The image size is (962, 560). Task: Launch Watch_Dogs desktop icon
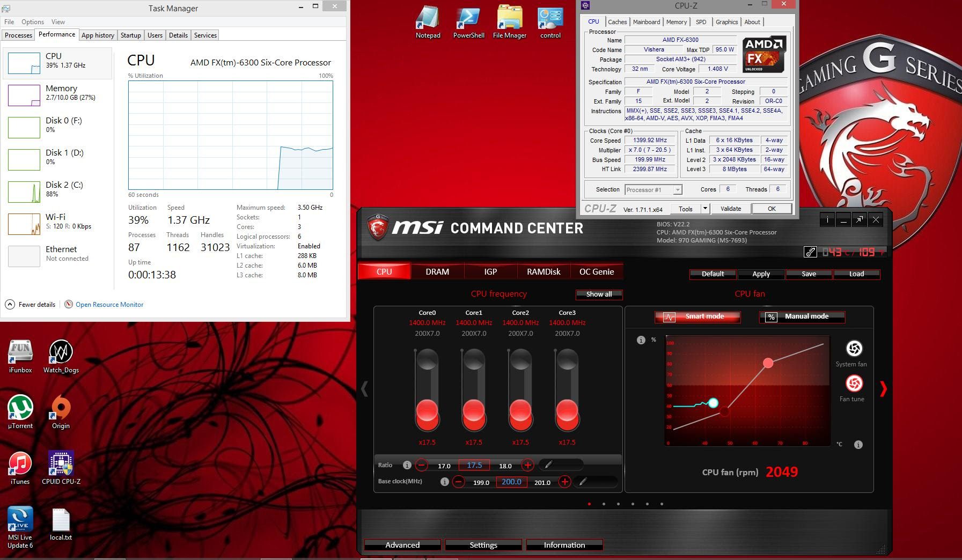coord(61,357)
